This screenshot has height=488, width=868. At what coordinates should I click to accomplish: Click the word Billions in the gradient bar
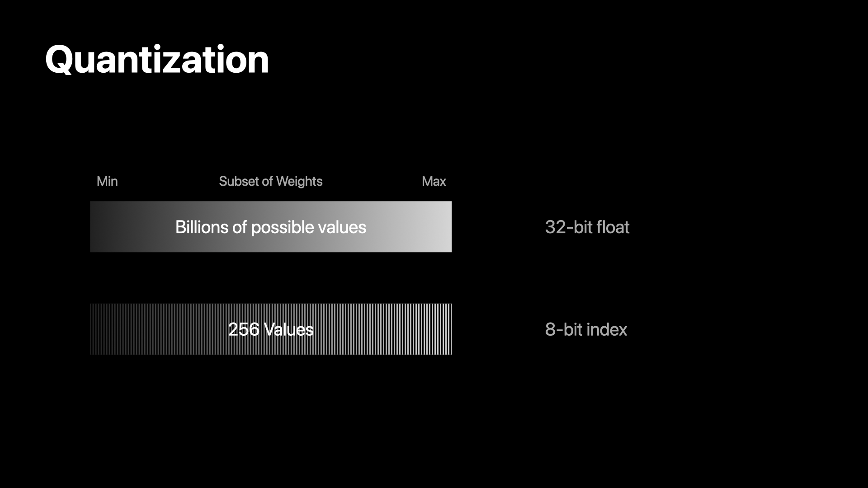click(x=202, y=227)
